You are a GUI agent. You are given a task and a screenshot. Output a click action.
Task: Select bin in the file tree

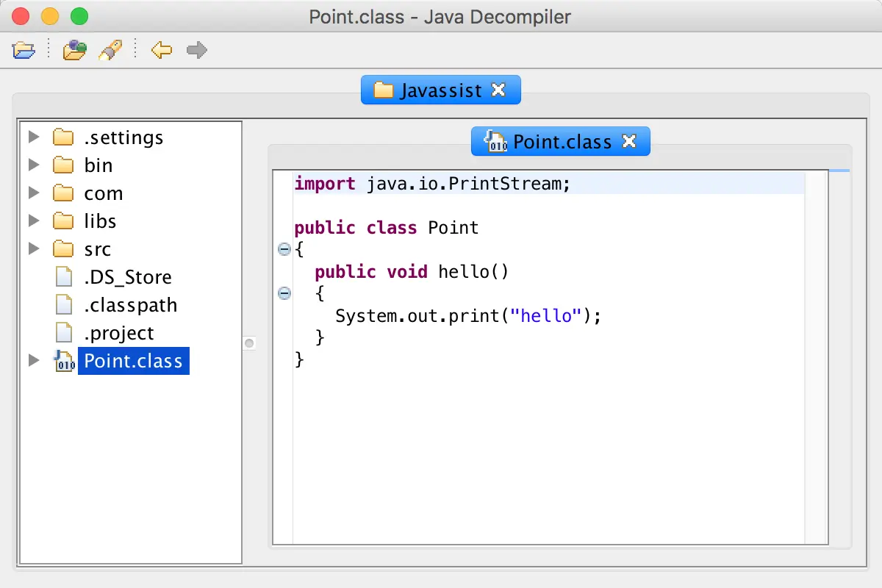[98, 165]
